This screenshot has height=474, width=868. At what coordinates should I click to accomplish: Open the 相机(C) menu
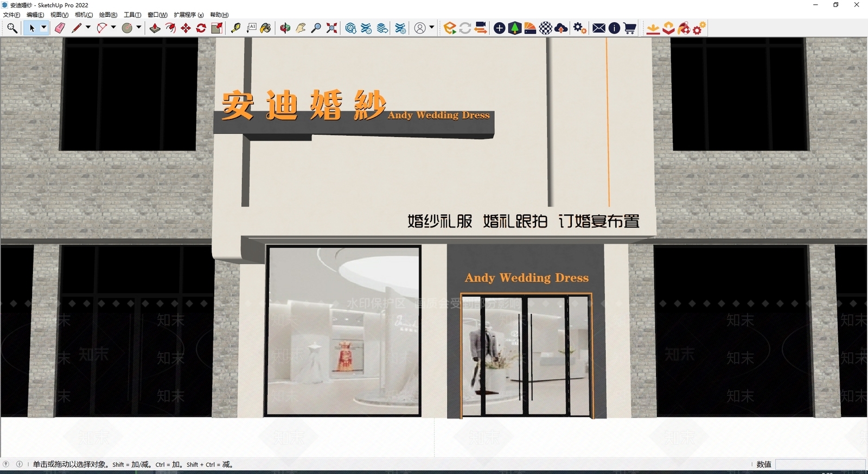(84, 15)
